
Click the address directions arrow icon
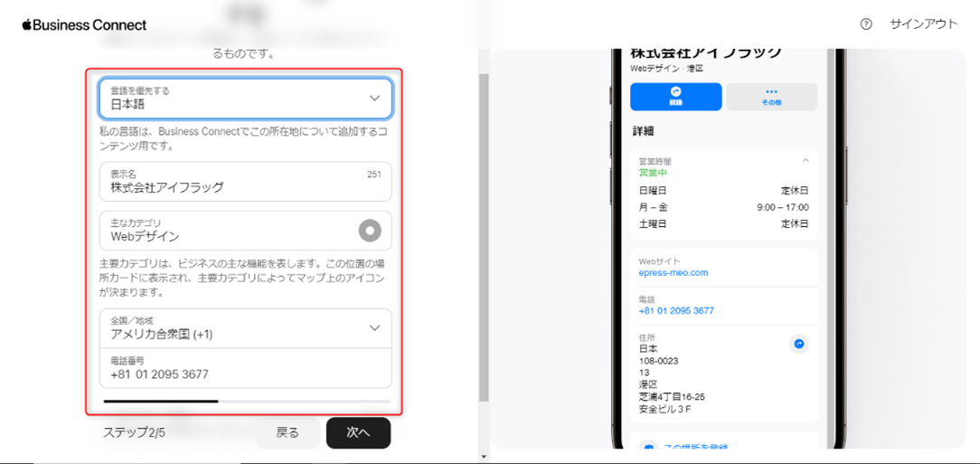coord(799,344)
